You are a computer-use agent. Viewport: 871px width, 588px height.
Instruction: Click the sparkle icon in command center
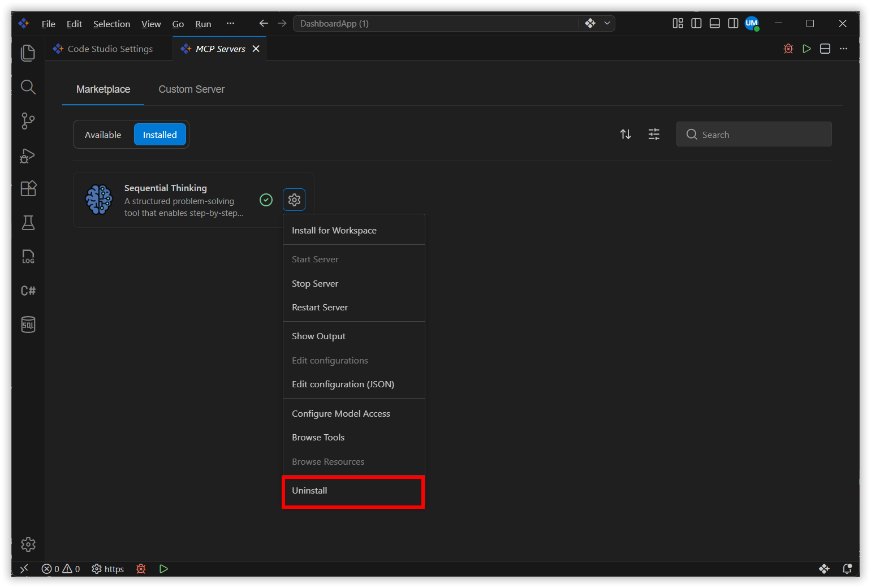pos(590,23)
